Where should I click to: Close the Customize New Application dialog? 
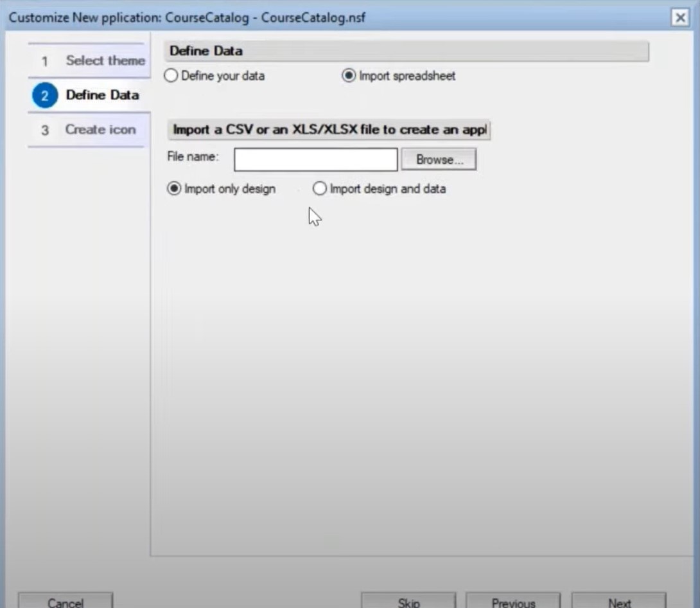(679, 17)
